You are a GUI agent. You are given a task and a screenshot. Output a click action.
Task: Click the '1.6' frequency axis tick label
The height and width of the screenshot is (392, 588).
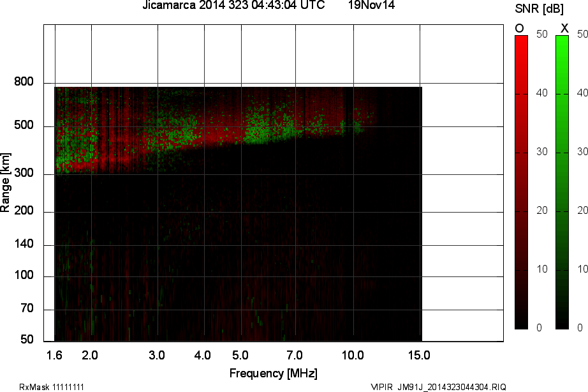click(x=54, y=355)
